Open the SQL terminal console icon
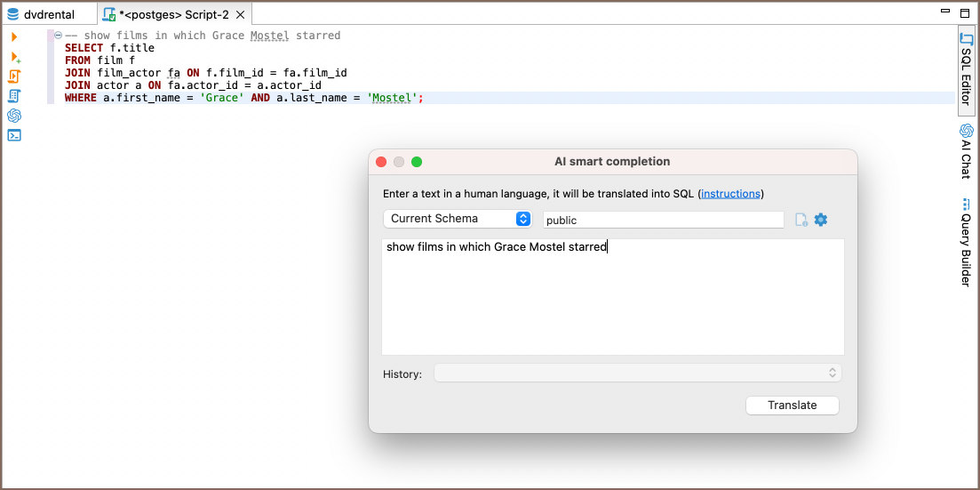 14,135
